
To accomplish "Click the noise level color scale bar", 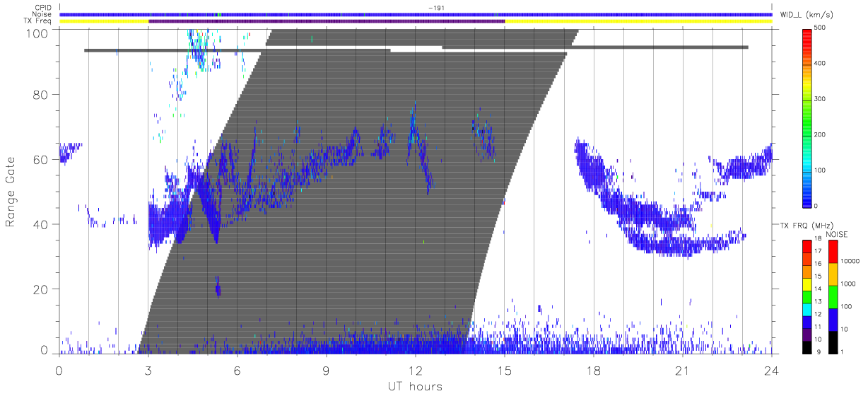I will pos(833,296).
